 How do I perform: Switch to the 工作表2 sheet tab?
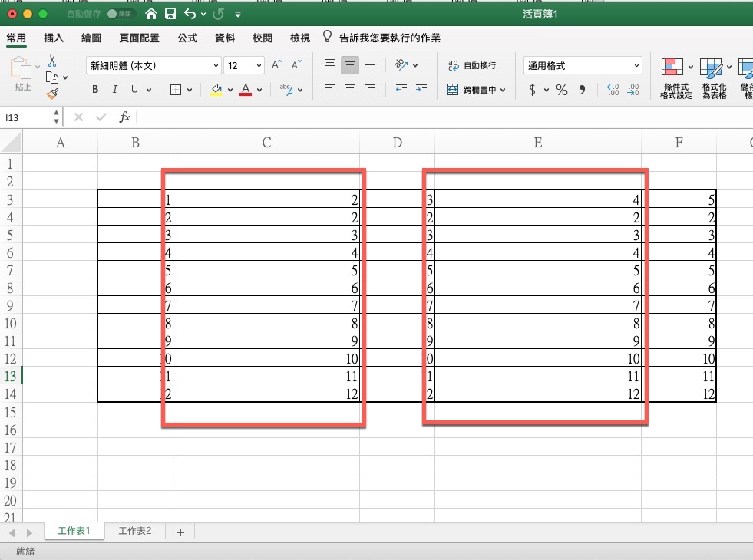pos(135,532)
